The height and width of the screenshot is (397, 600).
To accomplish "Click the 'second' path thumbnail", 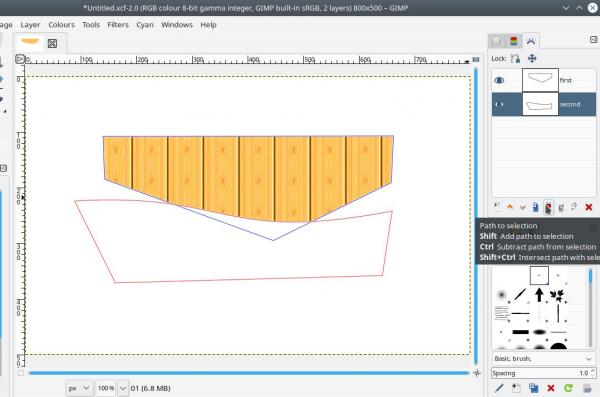I will 540,104.
